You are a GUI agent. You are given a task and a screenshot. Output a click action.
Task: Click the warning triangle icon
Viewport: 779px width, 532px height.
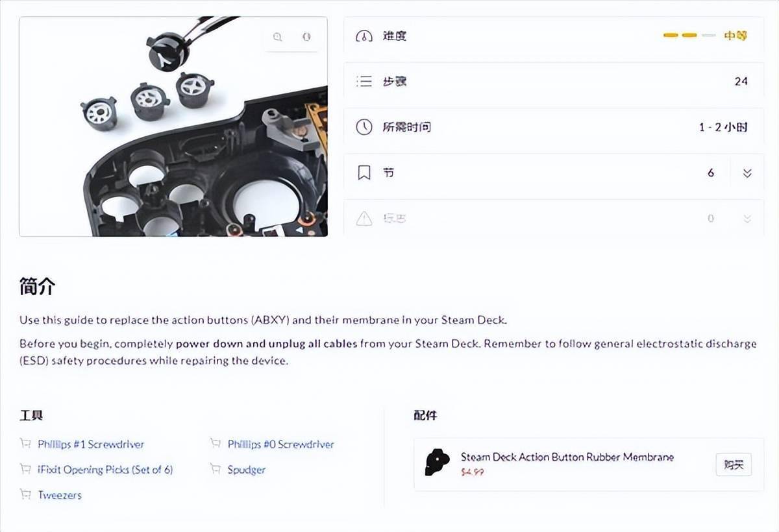(x=364, y=219)
